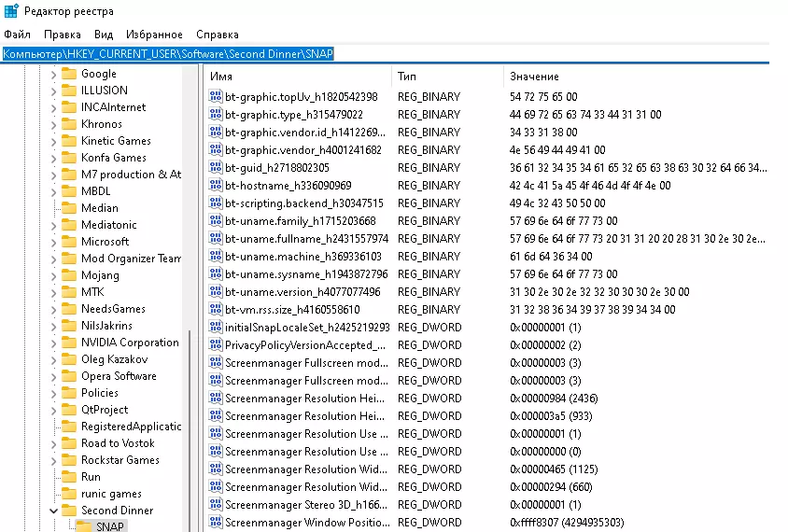Click the ILLUSION folder icon
Screen dimensions: 788x532
(x=69, y=91)
